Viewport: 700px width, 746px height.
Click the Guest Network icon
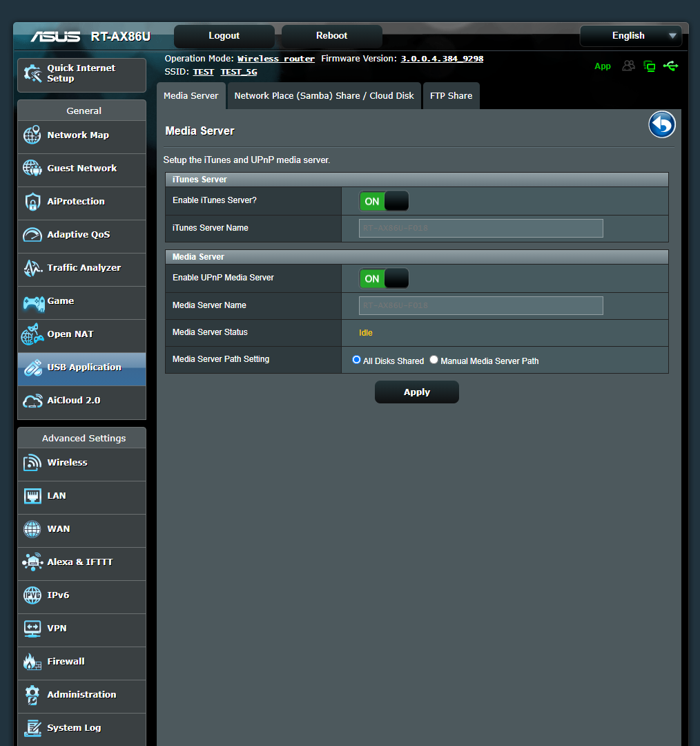[x=32, y=168]
